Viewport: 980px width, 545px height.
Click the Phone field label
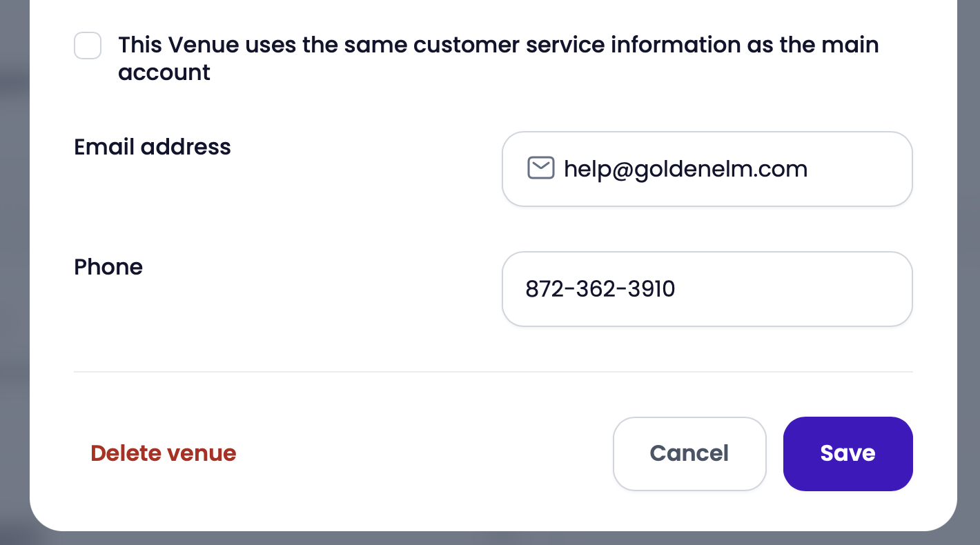[x=108, y=267]
